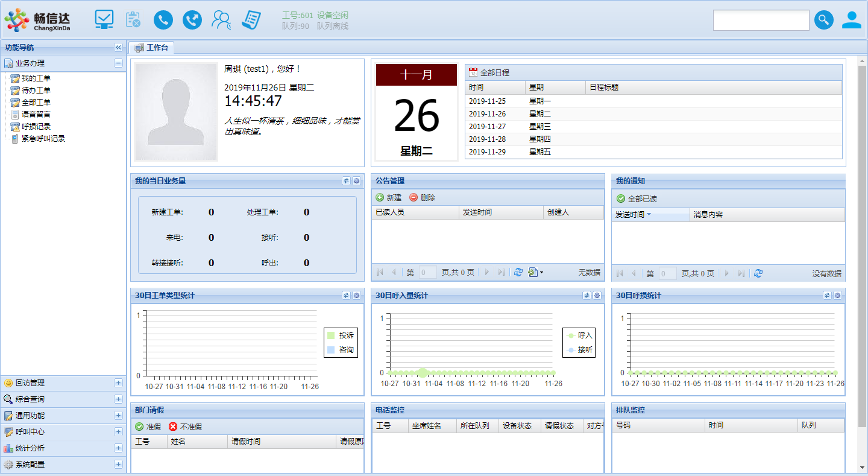The height and width of the screenshot is (476, 868).
Task: Refresh the 公告管理 list using the pager refresh icon
Action: click(x=518, y=273)
